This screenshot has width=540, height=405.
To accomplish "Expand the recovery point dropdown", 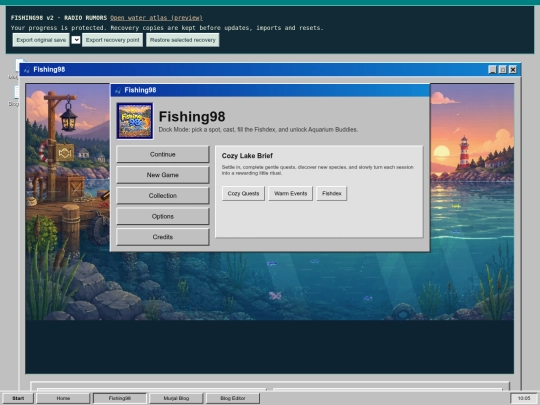I will click(x=76, y=40).
